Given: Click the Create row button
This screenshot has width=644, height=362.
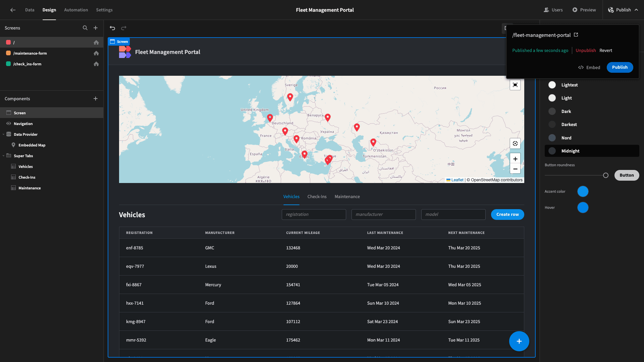Looking at the screenshot, I should [x=507, y=215].
